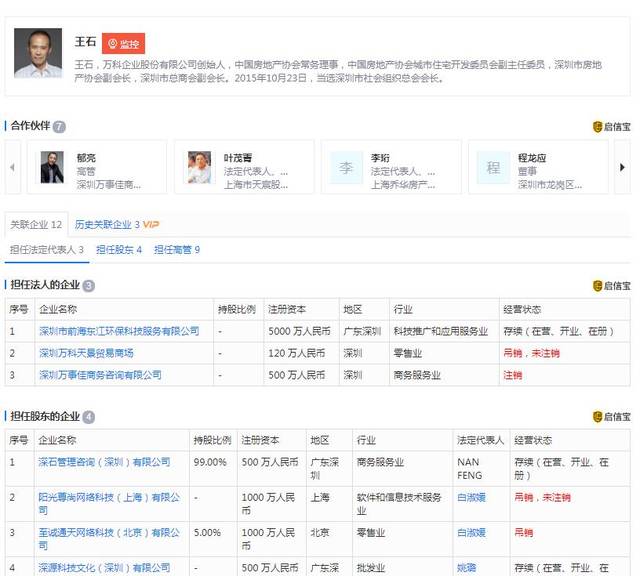Viewport: 640px width, 576px height.
Task: Open 至诚通天网络科技（北京）有限公司 link
Action: pyautogui.click(x=109, y=539)
